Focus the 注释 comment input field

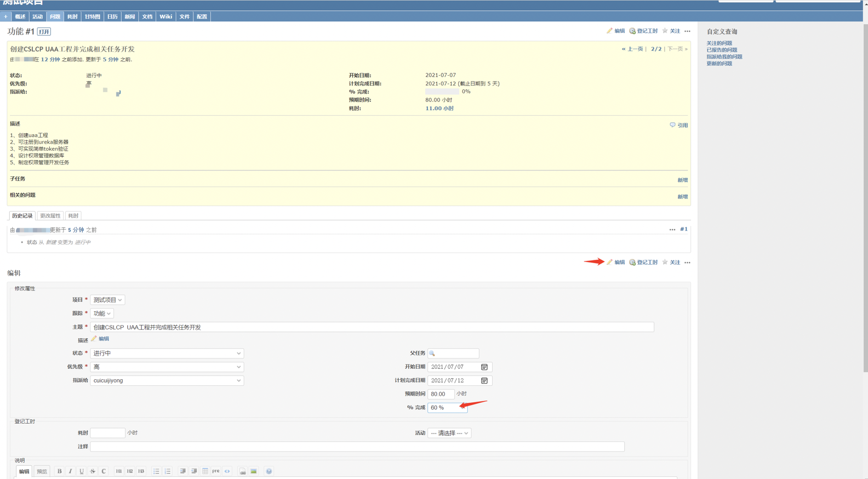[x=357, y=447]
